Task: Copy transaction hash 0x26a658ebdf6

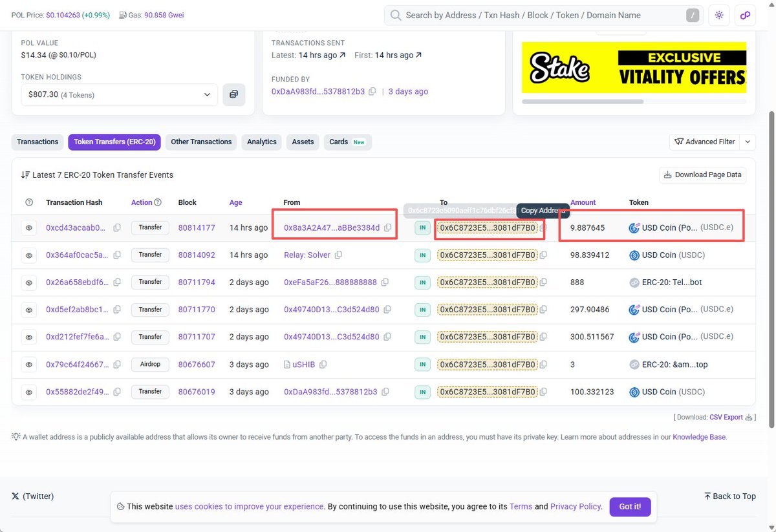Action: [x=117, y=282]
